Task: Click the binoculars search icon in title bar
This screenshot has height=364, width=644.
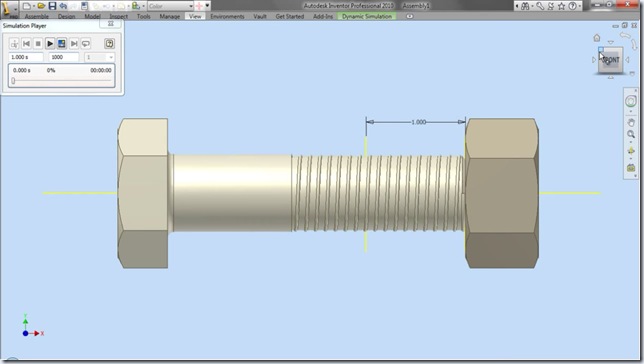Action: pos(525,6)
